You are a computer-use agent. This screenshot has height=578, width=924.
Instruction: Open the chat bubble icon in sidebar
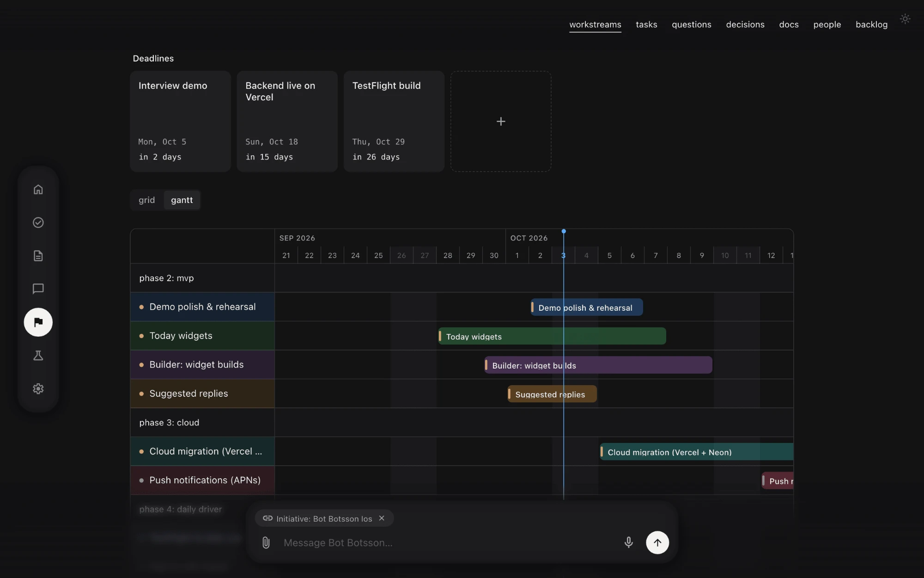pos(38,289)
